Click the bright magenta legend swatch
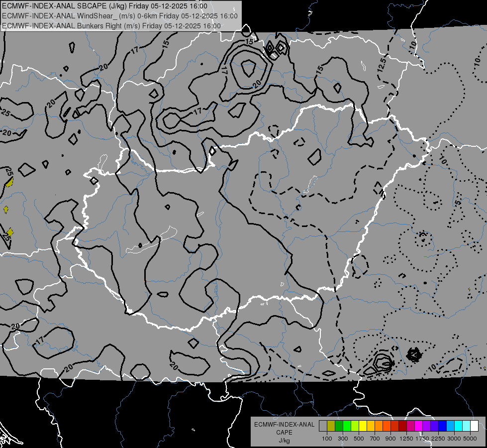Image resolution: width=487 pixels, height=448 pixels. [x=419, y=426]
